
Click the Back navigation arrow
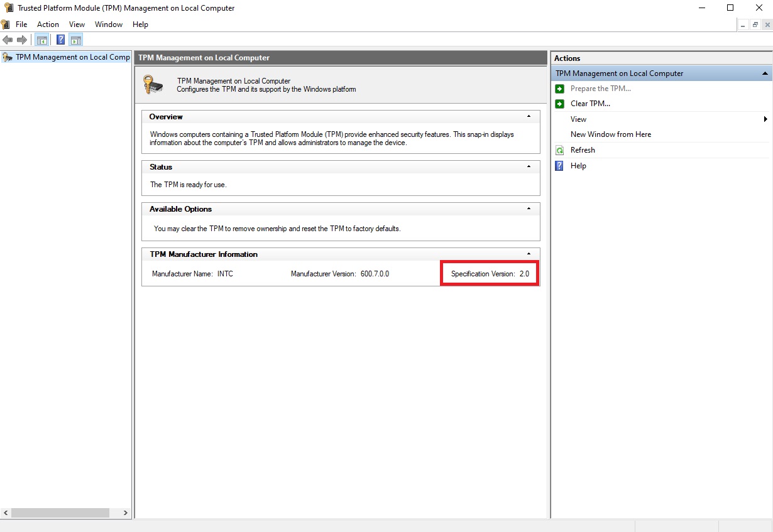pyautogui.click(x=8, y=40)
